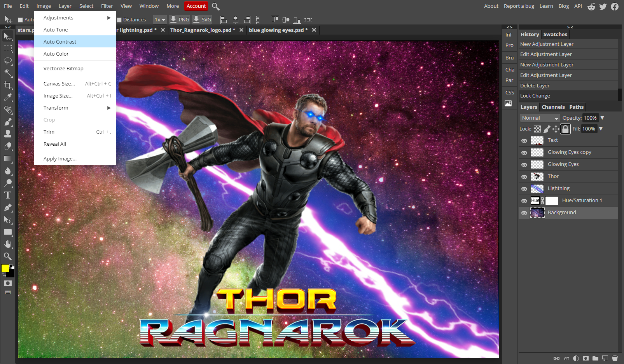624x364 pixels.
Task: Select the Rectangle Select tool
Action: [x=8, y=49]
